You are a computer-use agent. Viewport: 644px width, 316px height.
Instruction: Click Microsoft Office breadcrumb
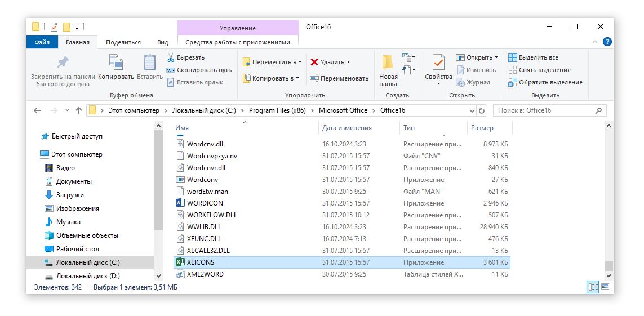click(x=343, y=110)
